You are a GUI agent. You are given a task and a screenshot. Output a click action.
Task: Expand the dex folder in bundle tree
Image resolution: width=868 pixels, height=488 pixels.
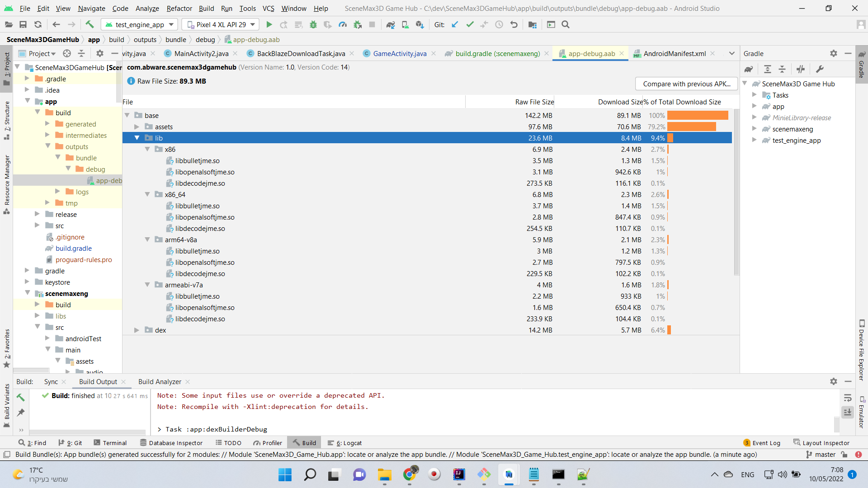click(x=137, y=330)
